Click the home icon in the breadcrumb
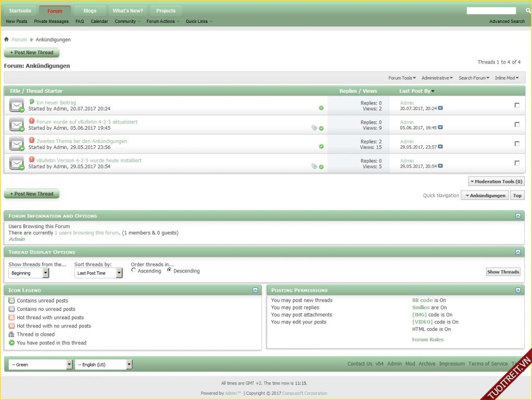Screen dimensions: 532x400 (x=6, y=40)
